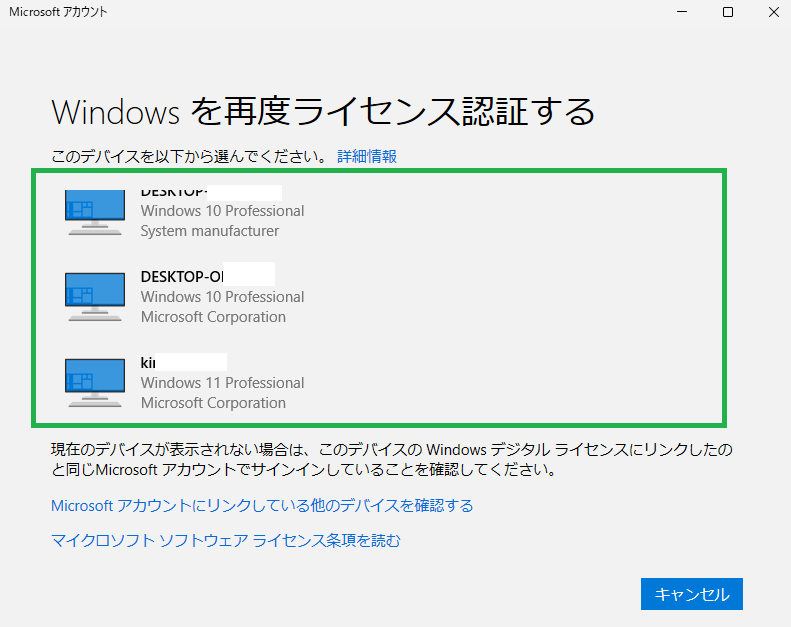Open マイクロソフト ソフトウェア ライセンス条項を読む link
791x627 pixels.
(225, 540)
